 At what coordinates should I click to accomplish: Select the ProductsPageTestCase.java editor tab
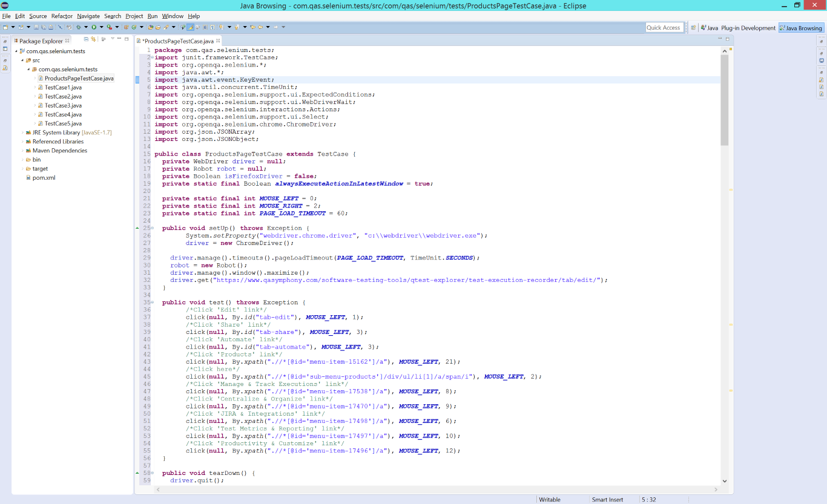click(177, 41)
